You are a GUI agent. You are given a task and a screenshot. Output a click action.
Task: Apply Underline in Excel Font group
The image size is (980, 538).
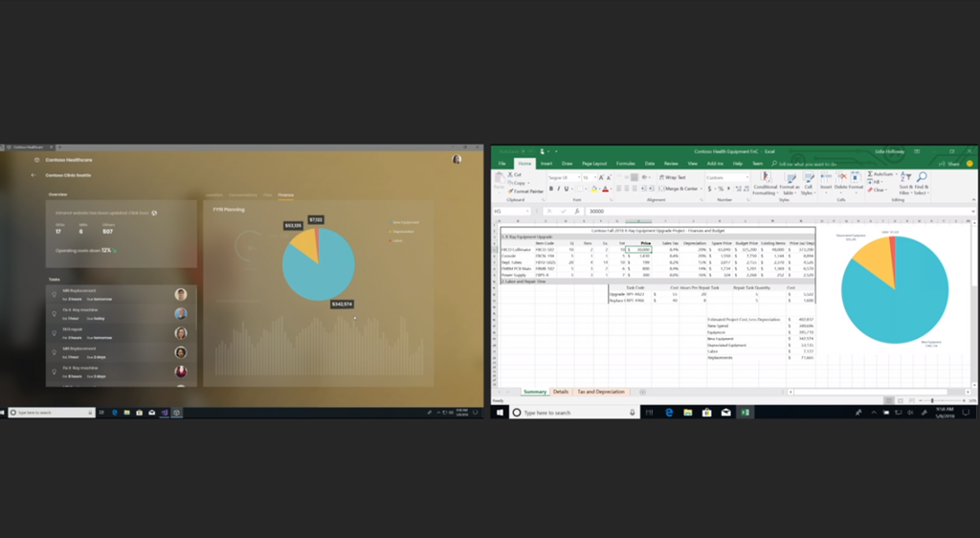(x=567, y=189)
